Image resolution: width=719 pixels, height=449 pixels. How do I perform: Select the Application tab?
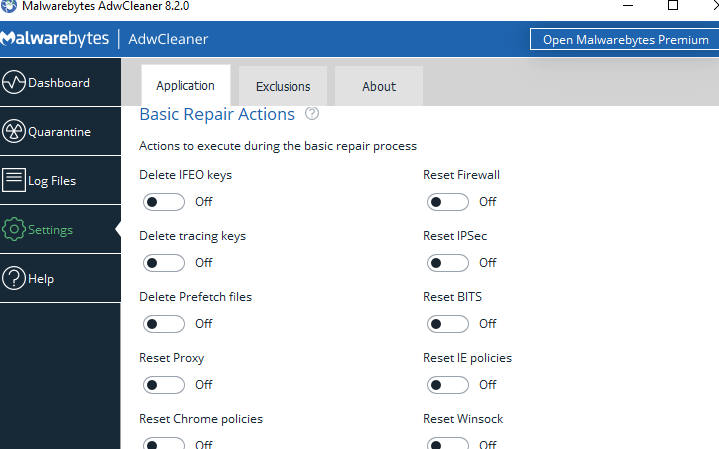(x=185, y=86)
